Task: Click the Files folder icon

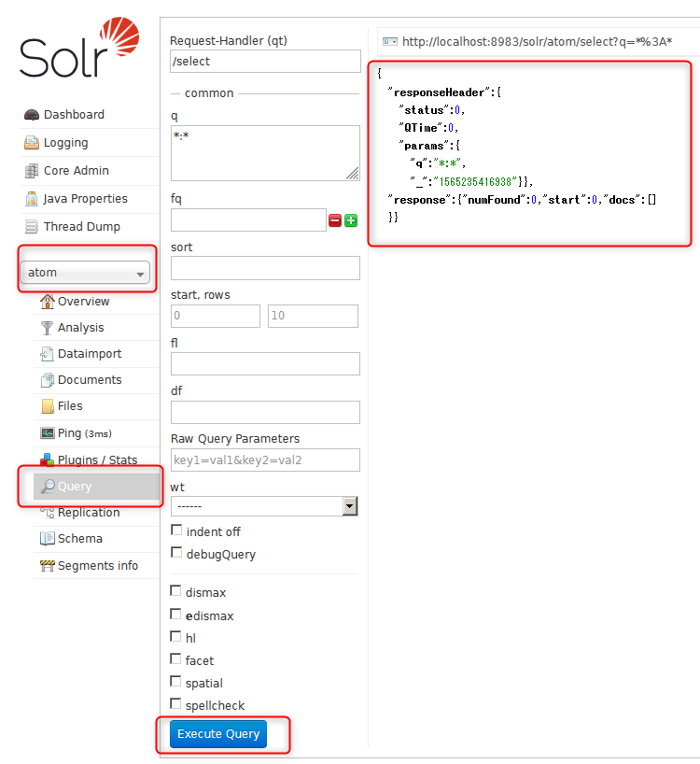Action: tap(48, 406)
